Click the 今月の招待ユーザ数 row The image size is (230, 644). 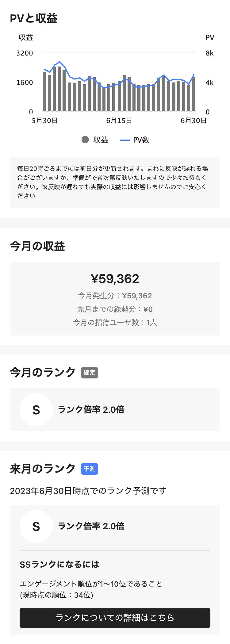tap(115, 323)
